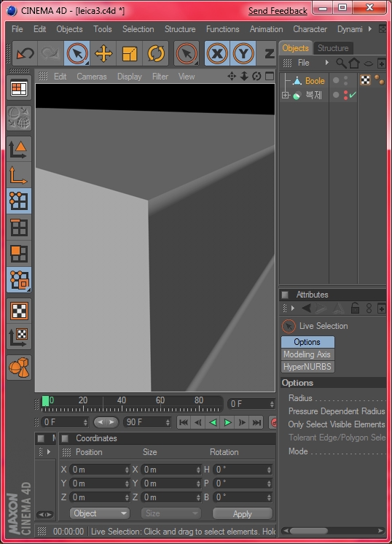This screenshot has height=544, width=392.
Task: Jump to the end of animation
Action: [256, 422]
